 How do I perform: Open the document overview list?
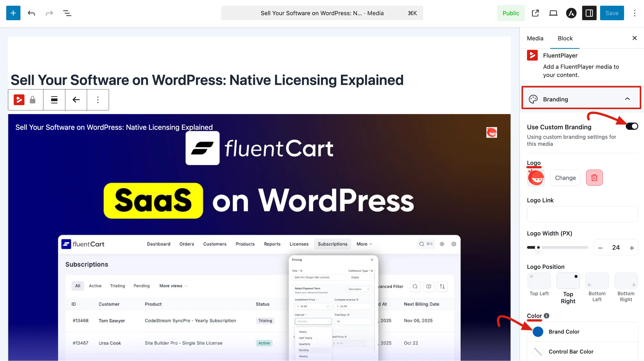click(x=67, y=13)
